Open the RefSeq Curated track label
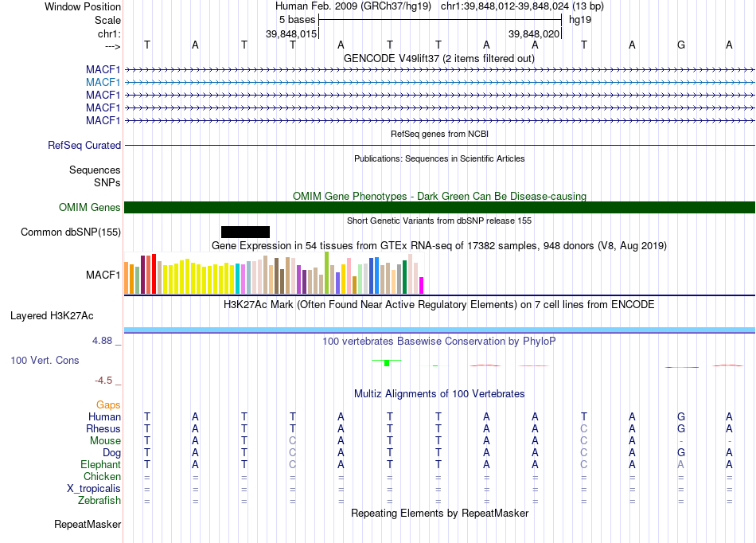This screenshot has width=756, height=543. click(x=84, y=145)
